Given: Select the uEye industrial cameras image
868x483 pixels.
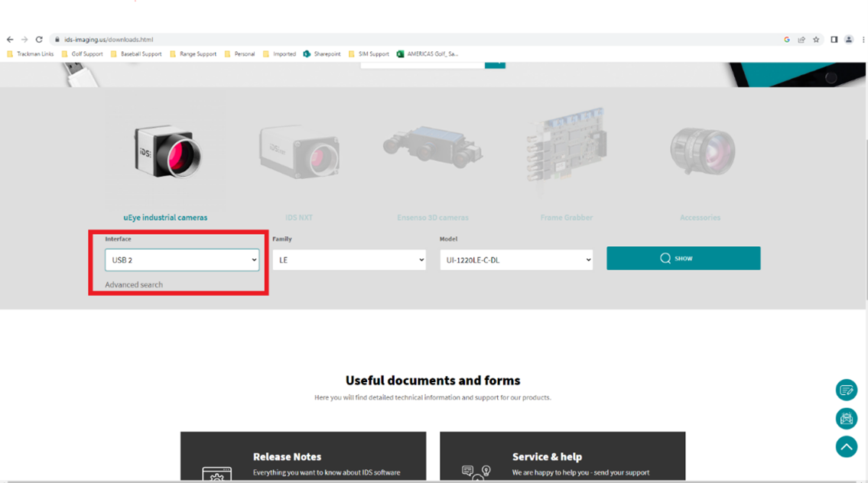Looking at the screenshot, I should 166,152.
